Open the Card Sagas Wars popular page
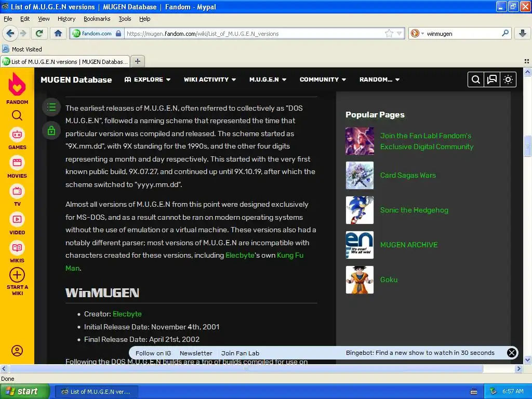Image resolution: width=532 pixels, height=399 pixels. 408,175
